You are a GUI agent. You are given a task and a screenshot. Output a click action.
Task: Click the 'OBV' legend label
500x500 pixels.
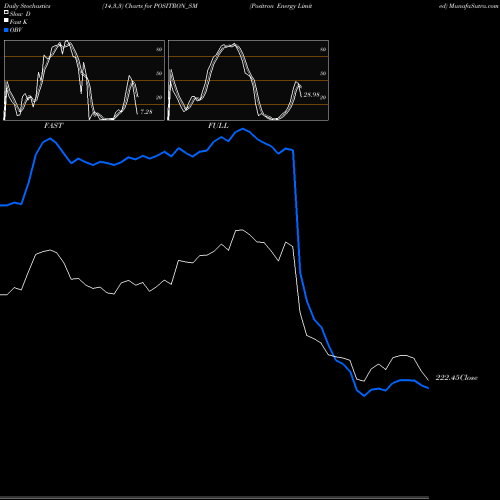coord(16,30)
